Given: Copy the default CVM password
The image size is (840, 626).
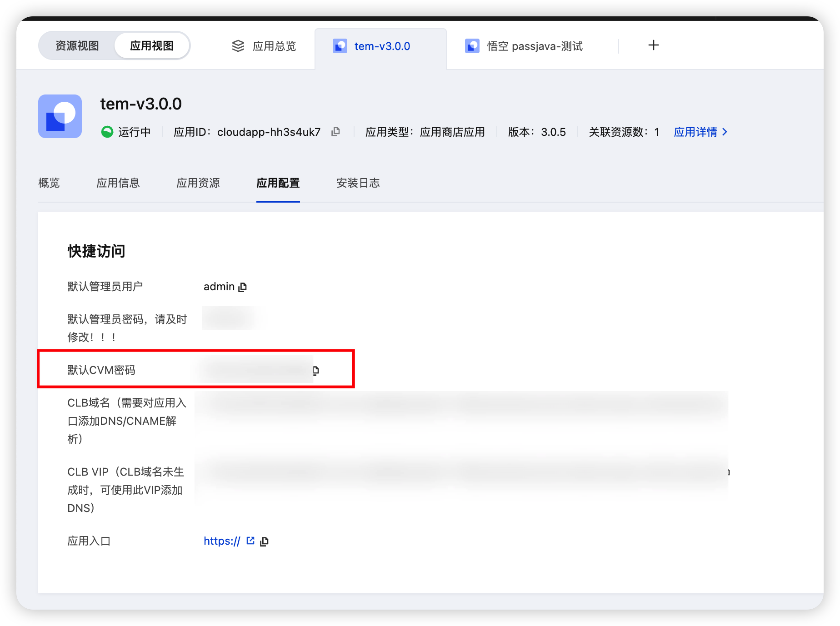Looking at the screenshot, I should click(x=316, y=370).
